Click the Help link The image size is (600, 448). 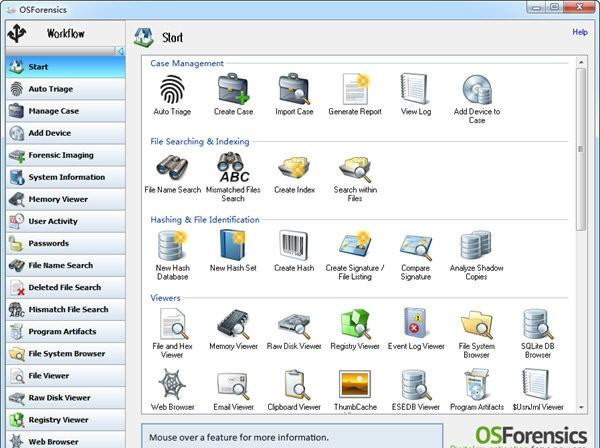click(x=580, y=32)
